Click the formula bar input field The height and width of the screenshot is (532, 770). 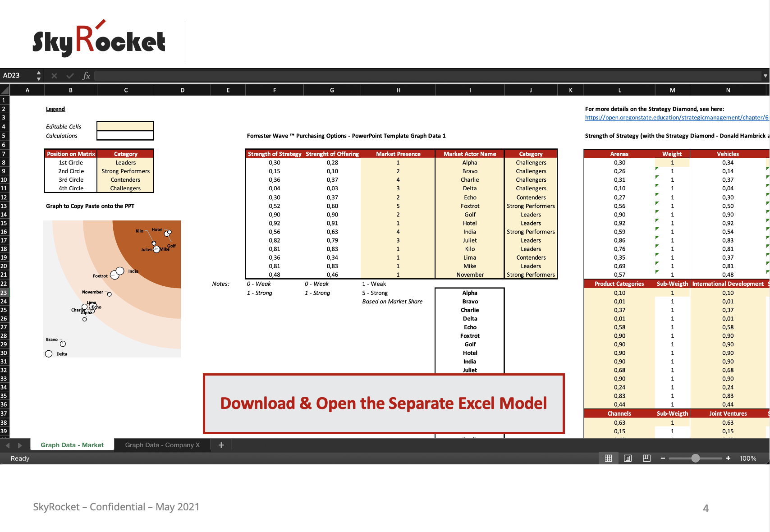427,76
